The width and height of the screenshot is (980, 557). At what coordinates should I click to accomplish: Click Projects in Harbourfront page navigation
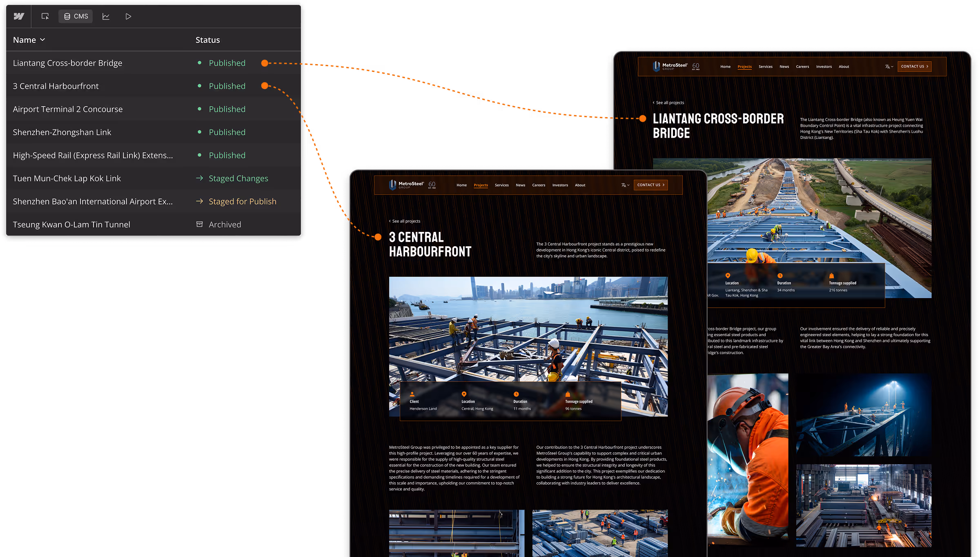click(x=481, y=185)
